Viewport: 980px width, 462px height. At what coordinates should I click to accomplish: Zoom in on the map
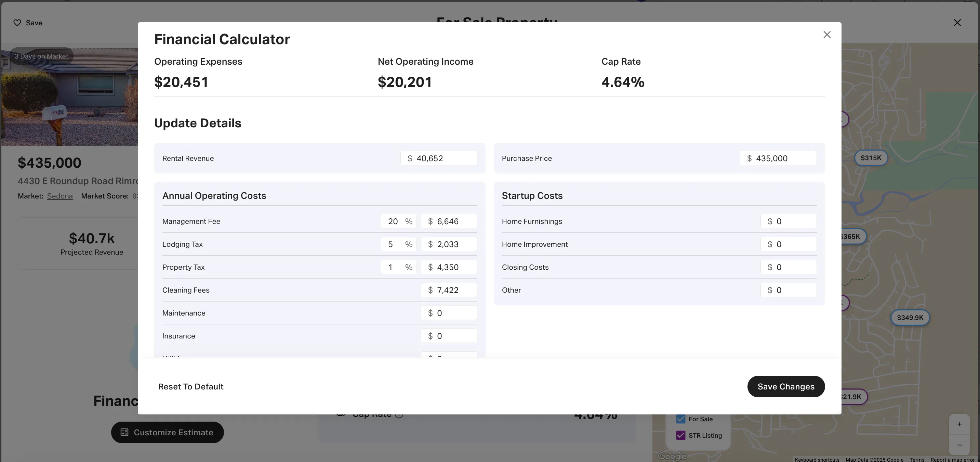(959, 424)
